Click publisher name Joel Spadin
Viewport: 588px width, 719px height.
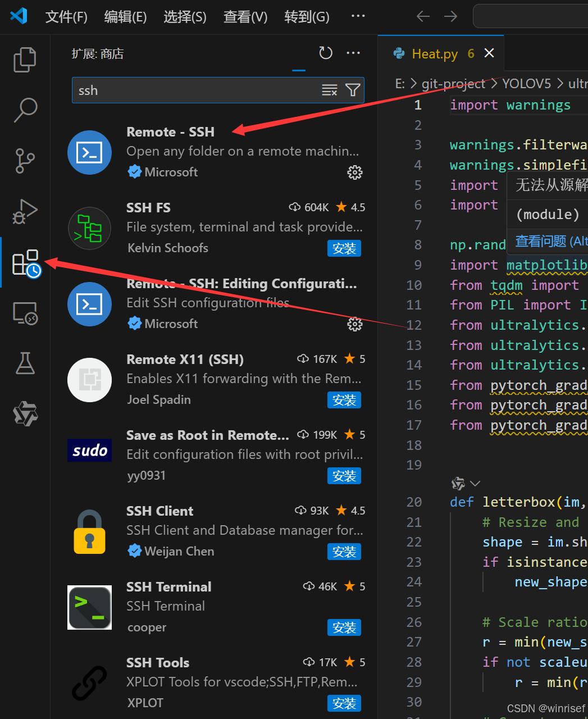pos(159,400)
